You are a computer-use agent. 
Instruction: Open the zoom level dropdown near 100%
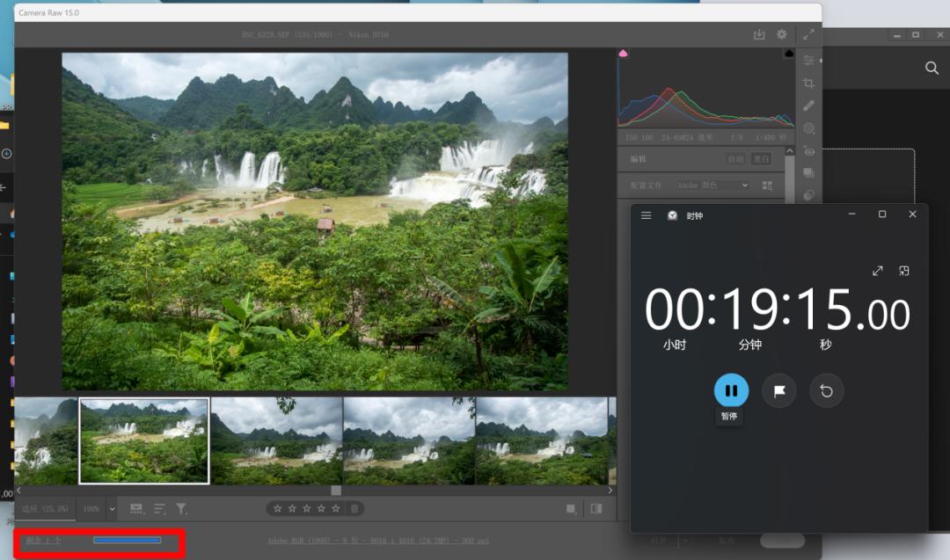(x=111, y=508)
